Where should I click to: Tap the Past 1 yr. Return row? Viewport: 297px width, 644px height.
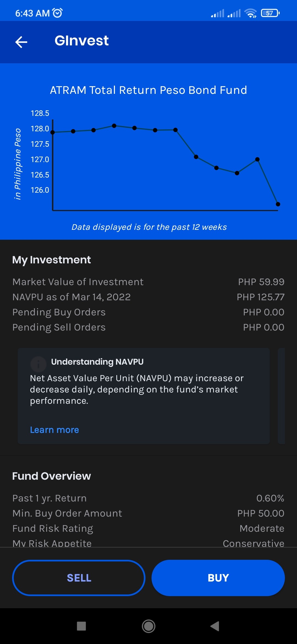148,498
